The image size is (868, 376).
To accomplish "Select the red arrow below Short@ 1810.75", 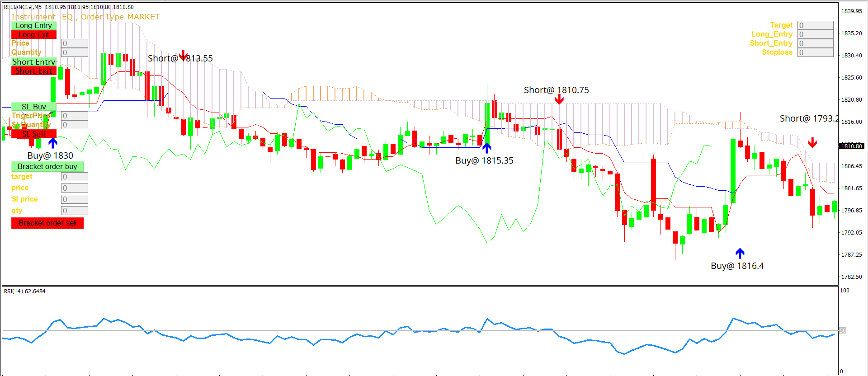I will tap(559, 99).
